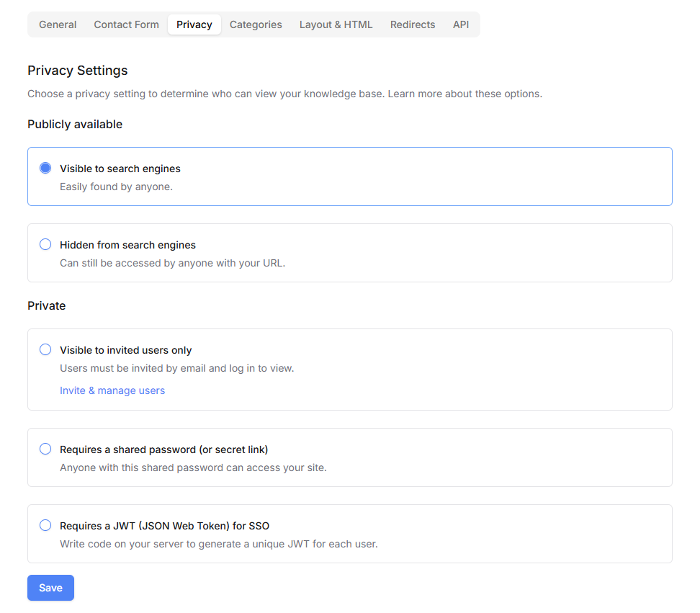The height and width of the screenshot is (613, 700).
Task: Enable the Visible to invited users only radio
Action: coord(45,349)
